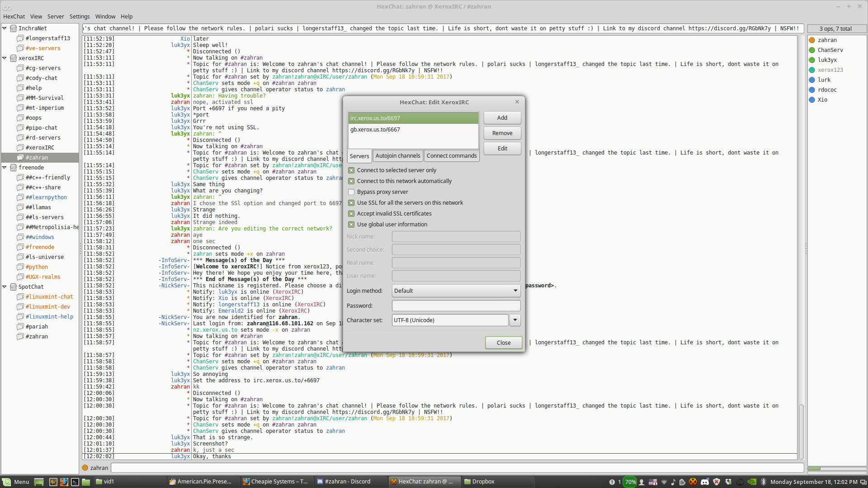Open the Linux Mint Menu button

(x=16, y=482)
